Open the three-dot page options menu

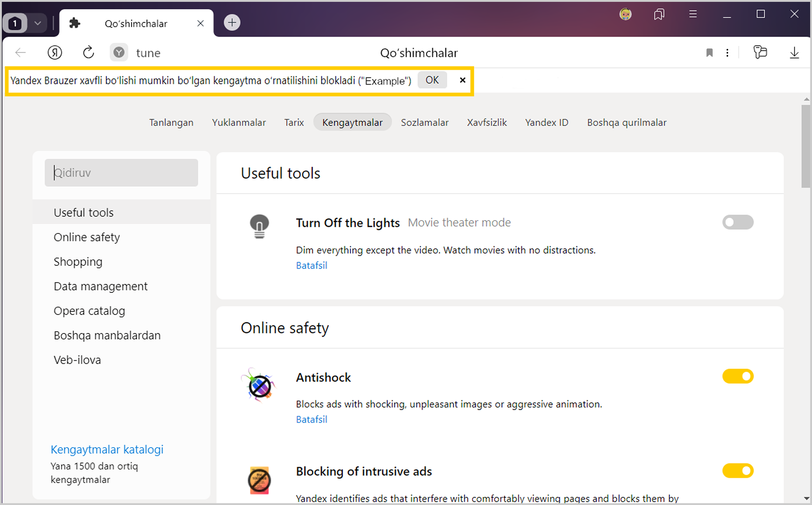[727, 52]
